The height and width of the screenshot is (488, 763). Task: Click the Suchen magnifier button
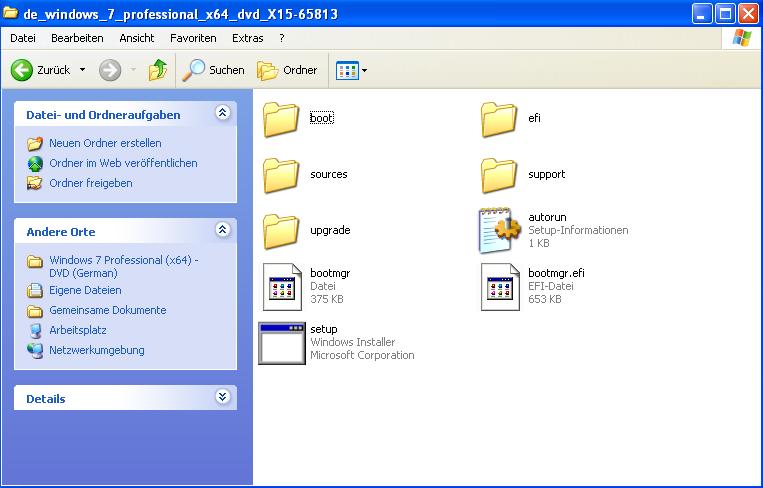213,70
